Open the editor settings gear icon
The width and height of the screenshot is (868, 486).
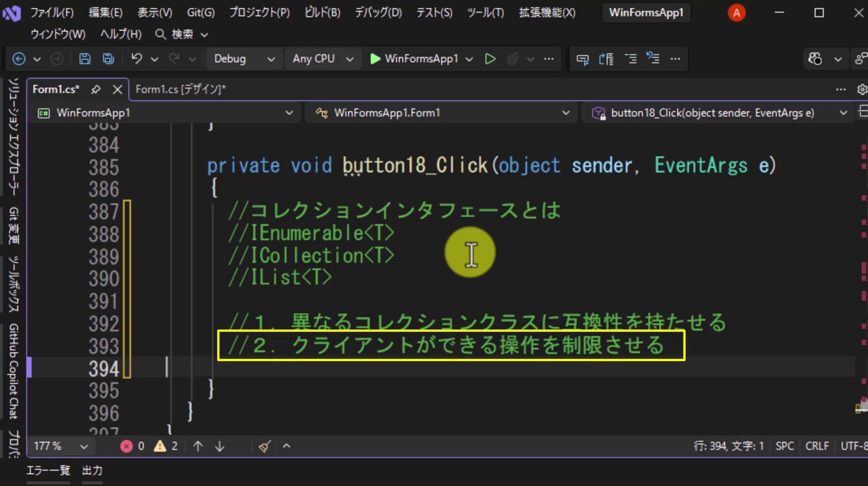coord(862,89)
